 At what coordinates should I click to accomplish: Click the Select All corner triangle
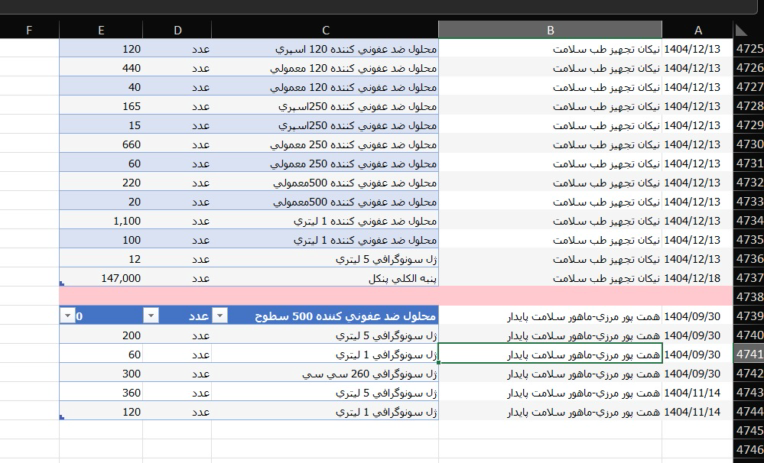[741, 30]
